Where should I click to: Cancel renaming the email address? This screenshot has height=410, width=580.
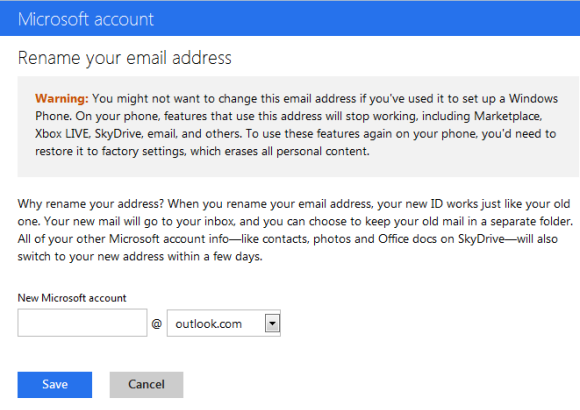[146, 385]
